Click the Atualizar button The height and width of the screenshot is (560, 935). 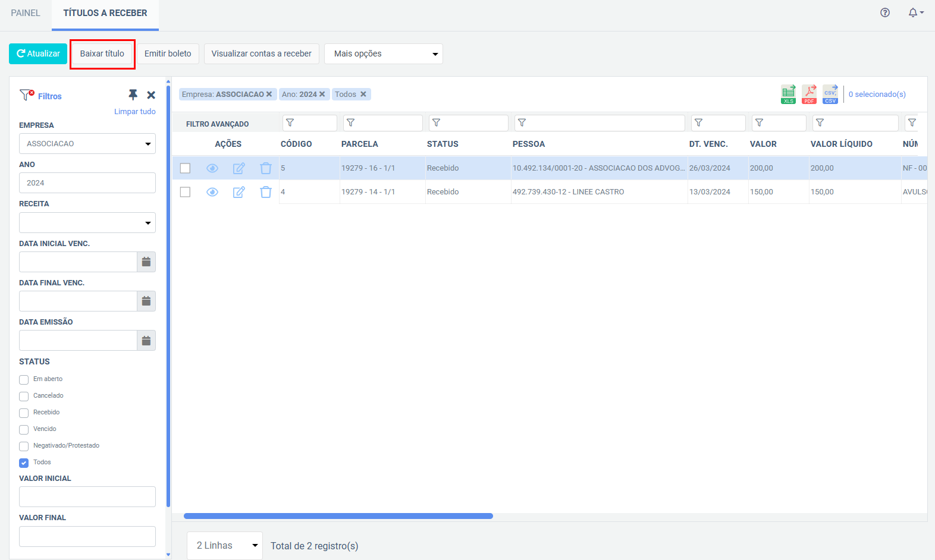point(38,54)
